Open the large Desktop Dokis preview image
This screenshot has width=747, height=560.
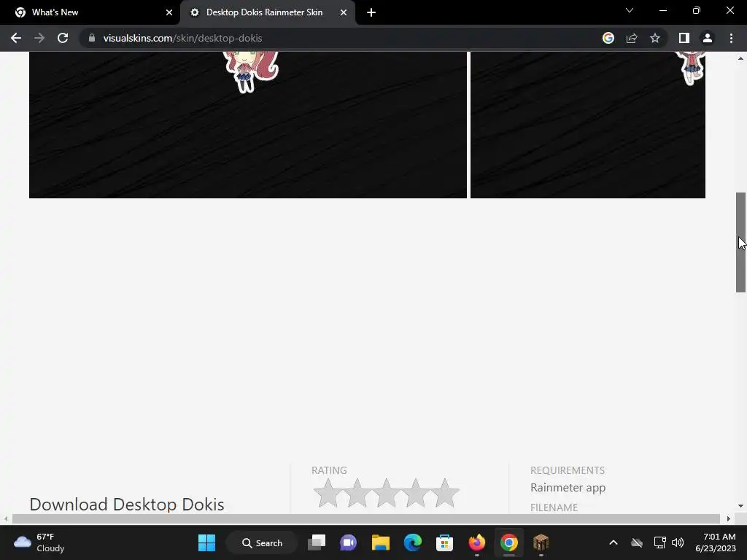click(248, 125)
